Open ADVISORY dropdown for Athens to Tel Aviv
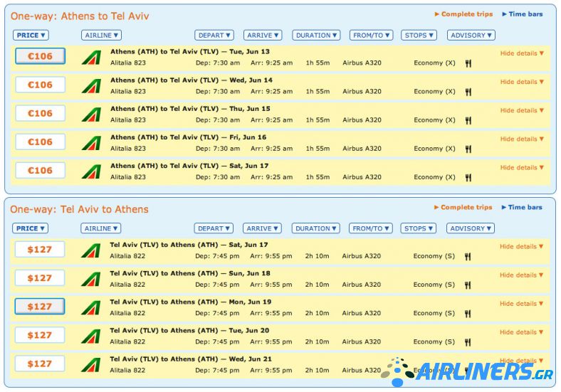 point(471,35)
